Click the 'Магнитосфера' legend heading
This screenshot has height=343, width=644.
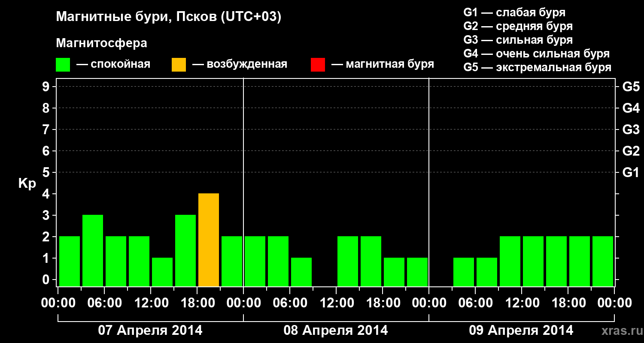(102, 43)
